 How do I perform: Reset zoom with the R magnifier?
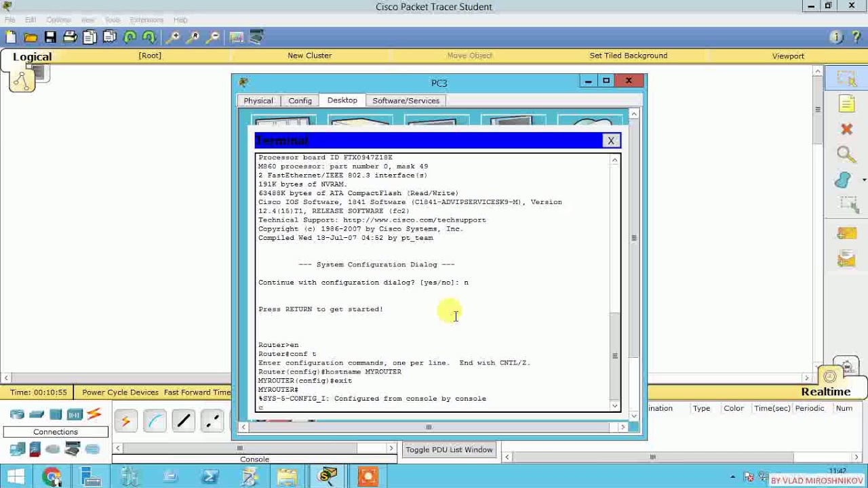click(193, 37)
